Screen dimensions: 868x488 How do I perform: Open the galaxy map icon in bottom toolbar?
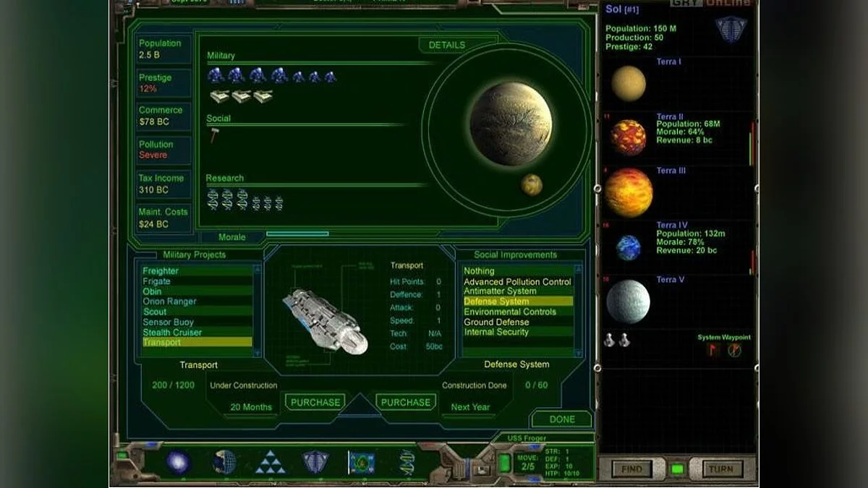[178, 461]
